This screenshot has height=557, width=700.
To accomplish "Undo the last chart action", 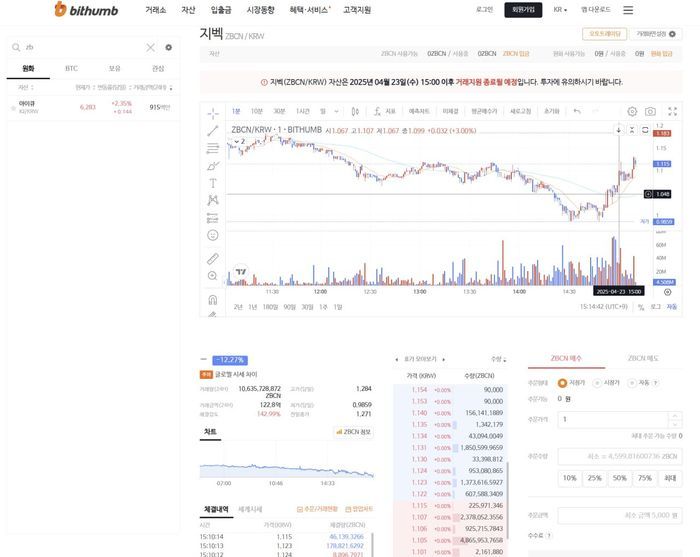I will coord(577,111).
